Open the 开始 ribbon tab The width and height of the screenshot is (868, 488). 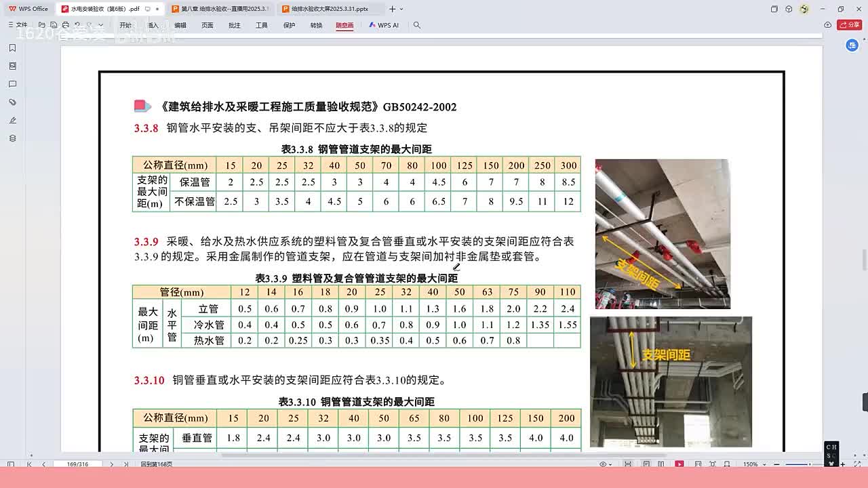point(125,25)
